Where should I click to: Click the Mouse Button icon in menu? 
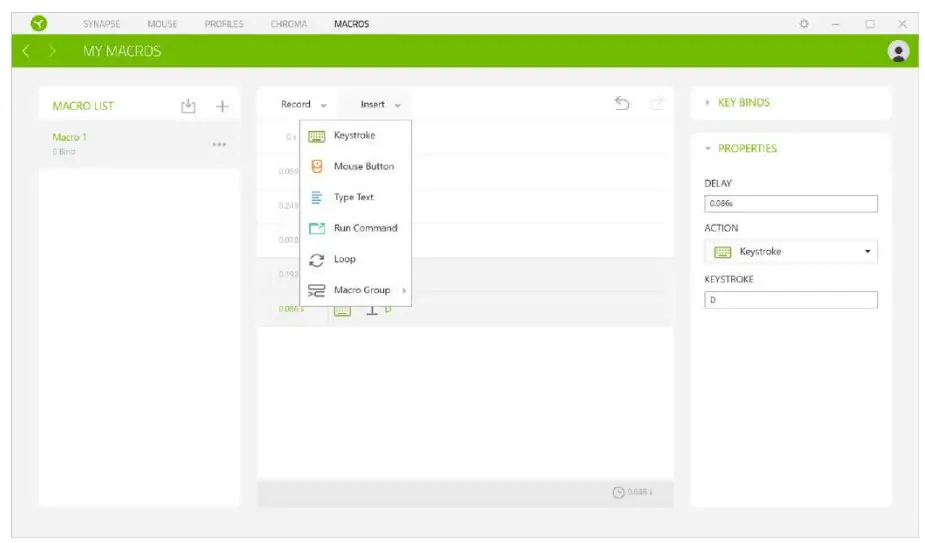pos(317,166)
